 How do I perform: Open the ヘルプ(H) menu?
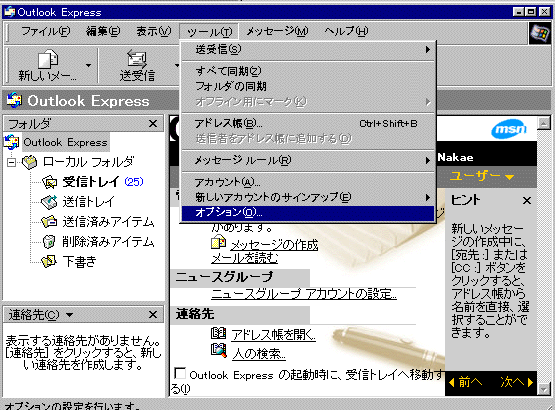[x=346, y=32]
